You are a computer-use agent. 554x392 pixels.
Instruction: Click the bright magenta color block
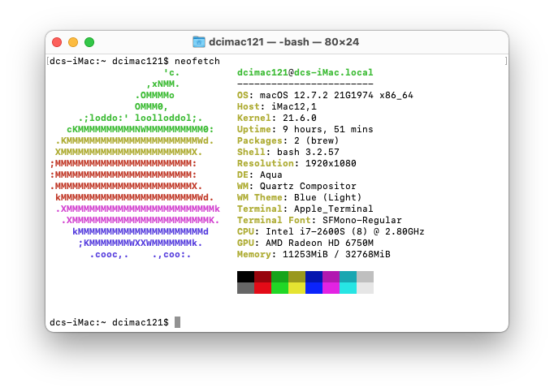tap(331, 288)
